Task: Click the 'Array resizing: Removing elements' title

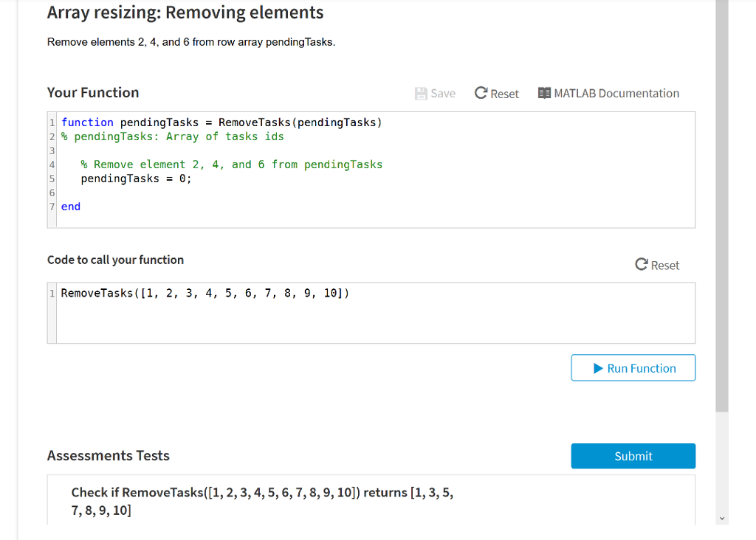Action: 185,13
